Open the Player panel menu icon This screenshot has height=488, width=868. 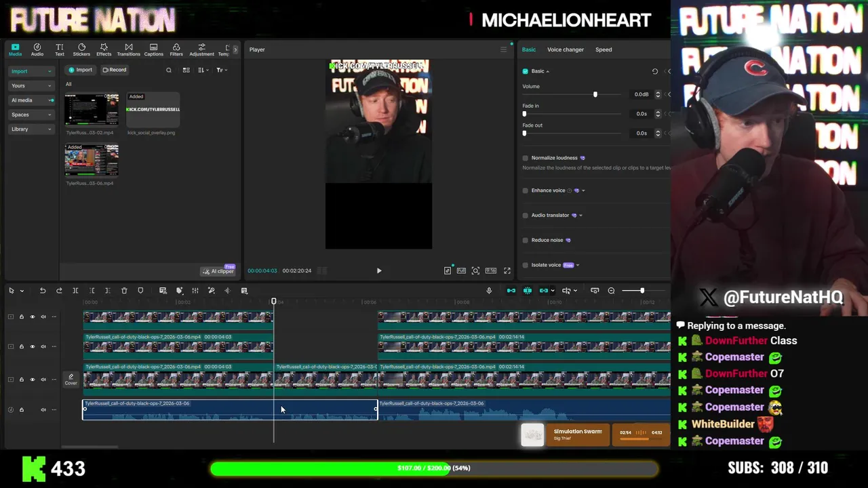(503, 49)
